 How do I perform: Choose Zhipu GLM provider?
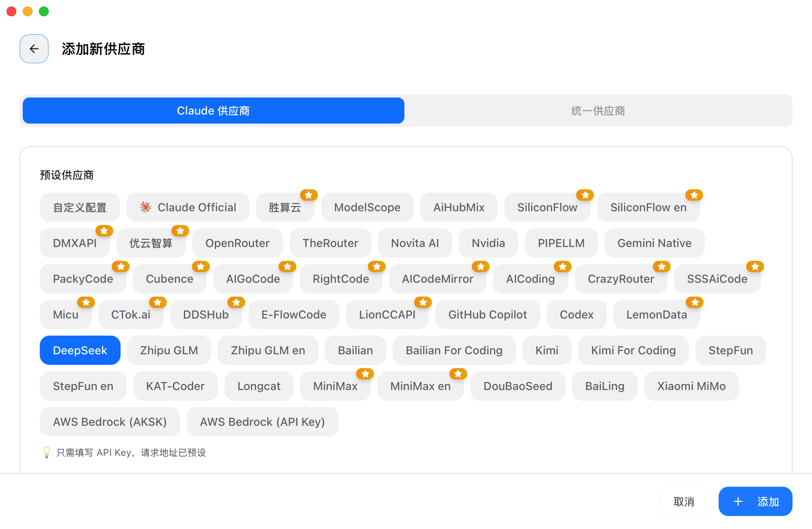169,350
